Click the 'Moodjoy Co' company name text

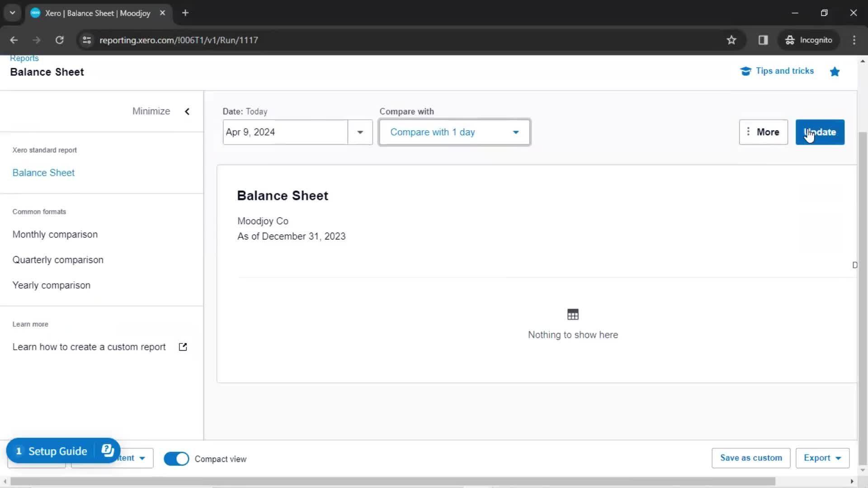pos(263,221)
